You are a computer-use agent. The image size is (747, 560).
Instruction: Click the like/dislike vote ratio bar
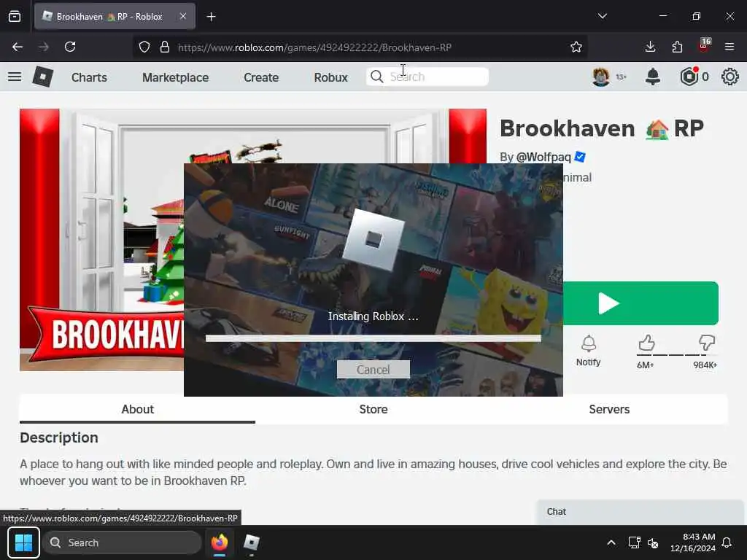tap(676, 355)
